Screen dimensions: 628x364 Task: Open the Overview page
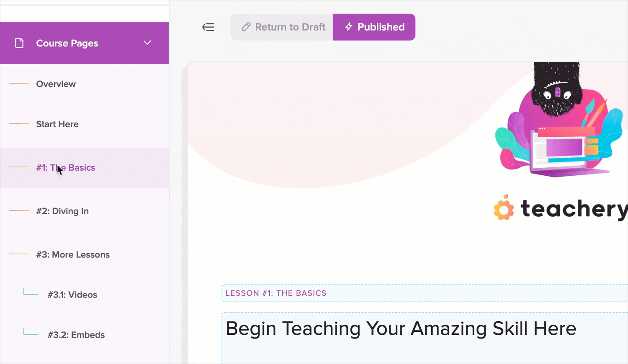[85, 84]
